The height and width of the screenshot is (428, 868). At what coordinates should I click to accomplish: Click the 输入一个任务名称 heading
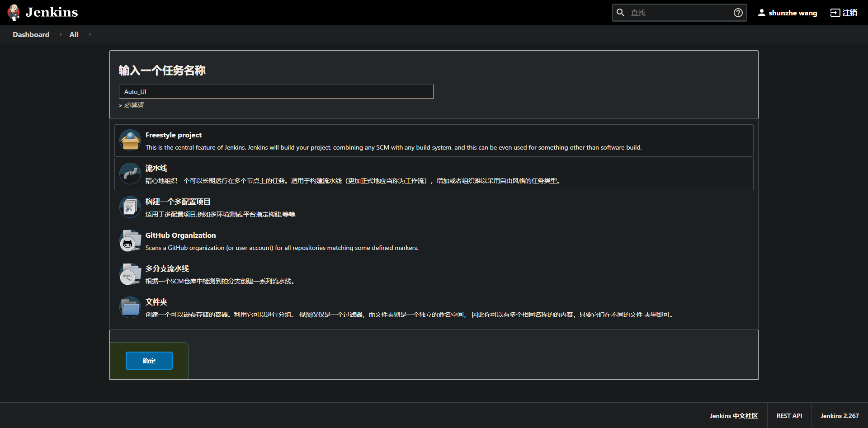point(162,71)
